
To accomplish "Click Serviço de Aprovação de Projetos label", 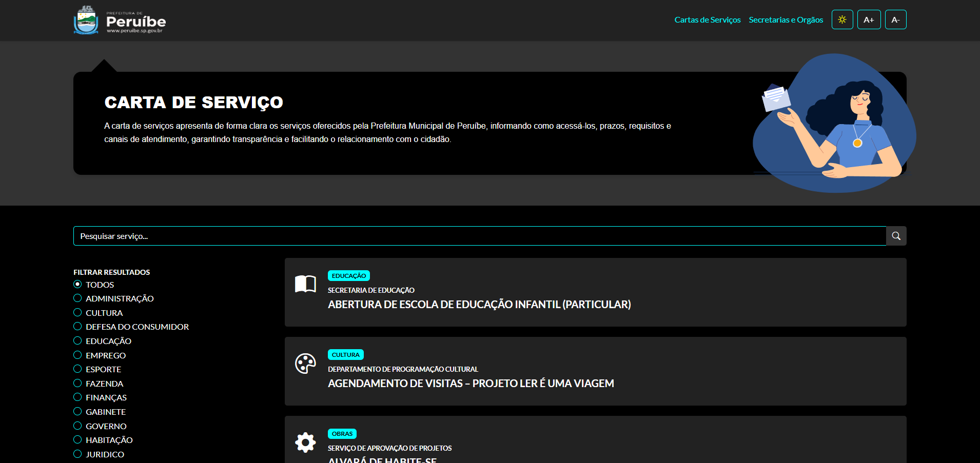I will pos(389,448).
